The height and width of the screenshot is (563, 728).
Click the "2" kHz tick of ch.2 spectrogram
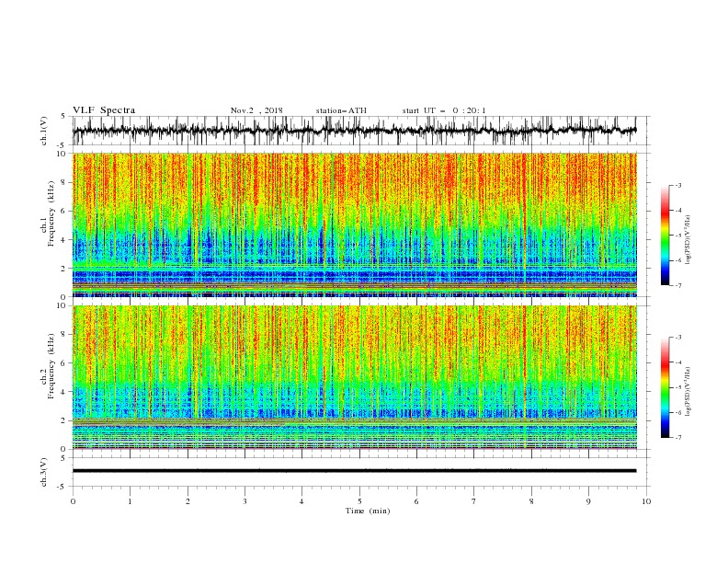coord(63,420)
